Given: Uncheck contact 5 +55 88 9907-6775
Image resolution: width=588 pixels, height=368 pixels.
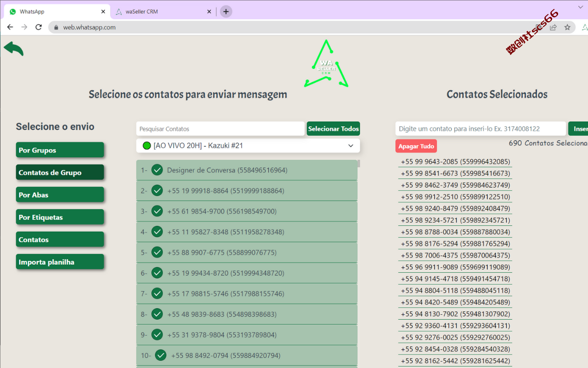Looking at the screenshot, I should tap(157, 252).
